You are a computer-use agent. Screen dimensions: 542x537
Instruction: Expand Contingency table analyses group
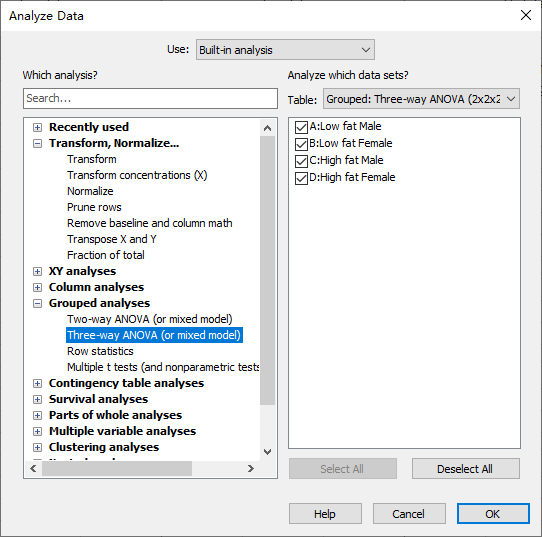tap(37, 384)
